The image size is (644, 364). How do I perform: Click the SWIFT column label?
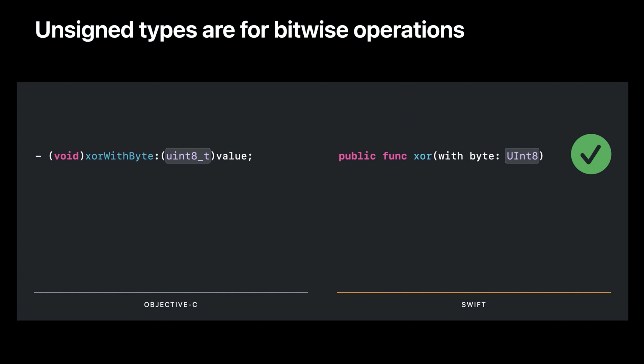point(474,304)
